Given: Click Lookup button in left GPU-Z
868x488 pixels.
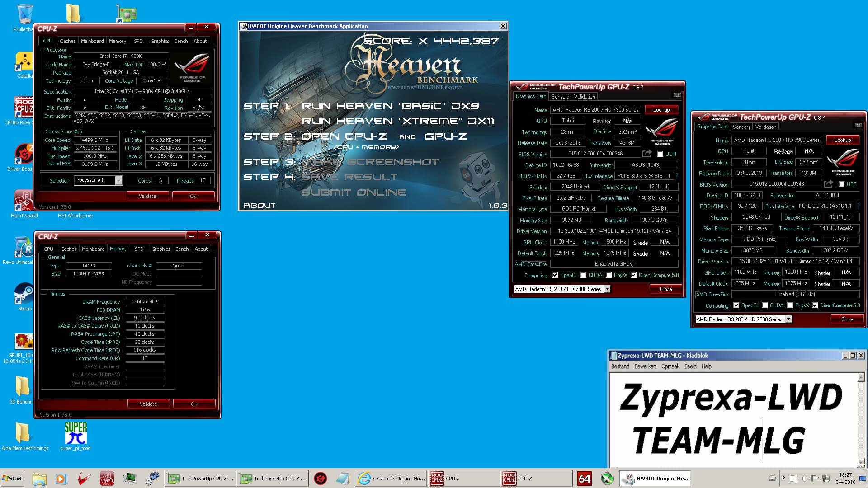Looking at the screenshot, I should pos(661,110).
